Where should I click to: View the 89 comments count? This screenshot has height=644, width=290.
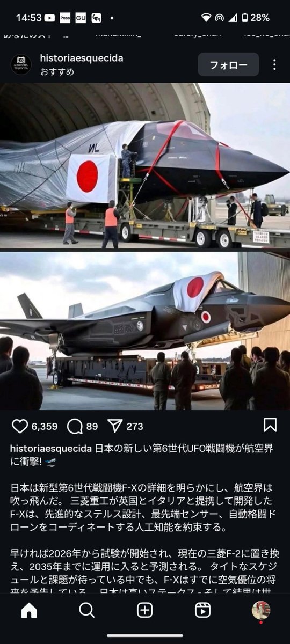click(x=92, y=427)
